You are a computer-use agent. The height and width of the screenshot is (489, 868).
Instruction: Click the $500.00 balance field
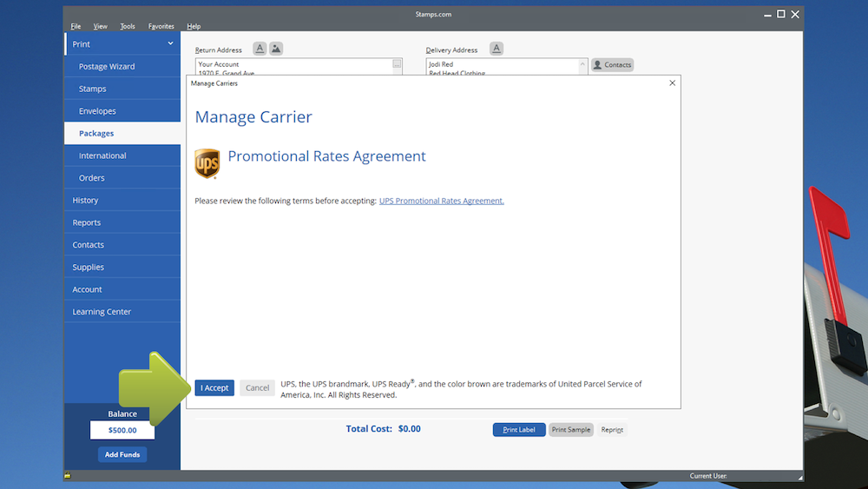pyautogui.click(x=122, y=430)
